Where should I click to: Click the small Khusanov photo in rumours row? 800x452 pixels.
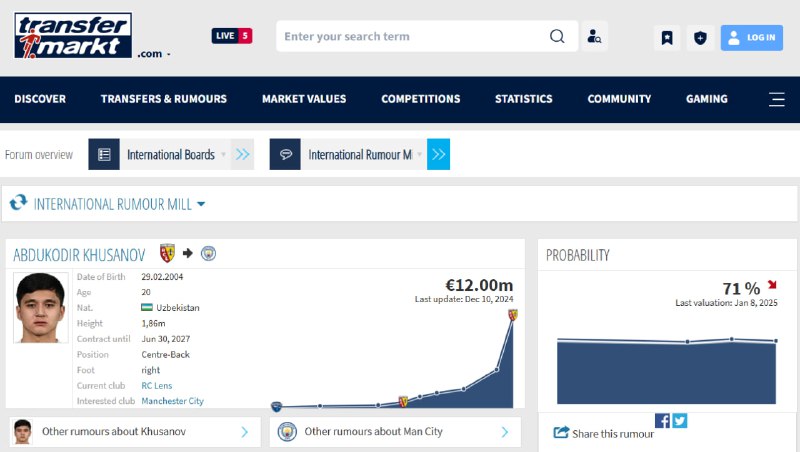pos(22,432)
